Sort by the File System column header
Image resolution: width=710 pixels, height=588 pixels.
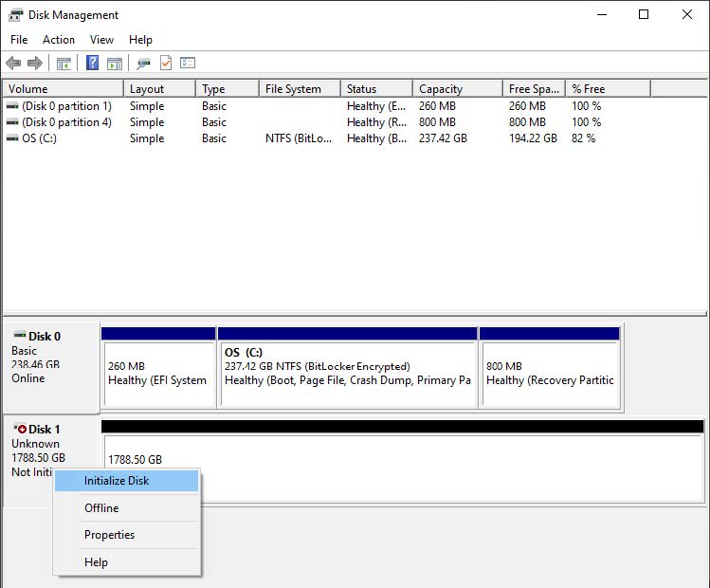click(x=296, y=89)
